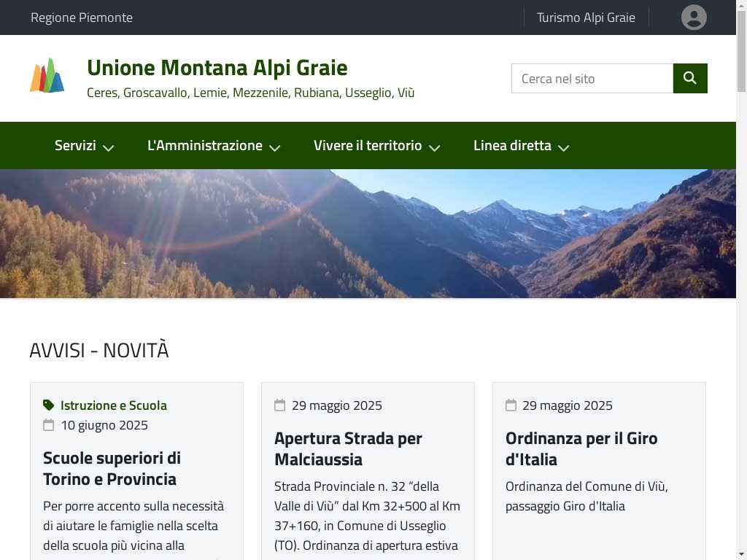
Task: Click the user account avatar icon
Action: pos(694,17)
